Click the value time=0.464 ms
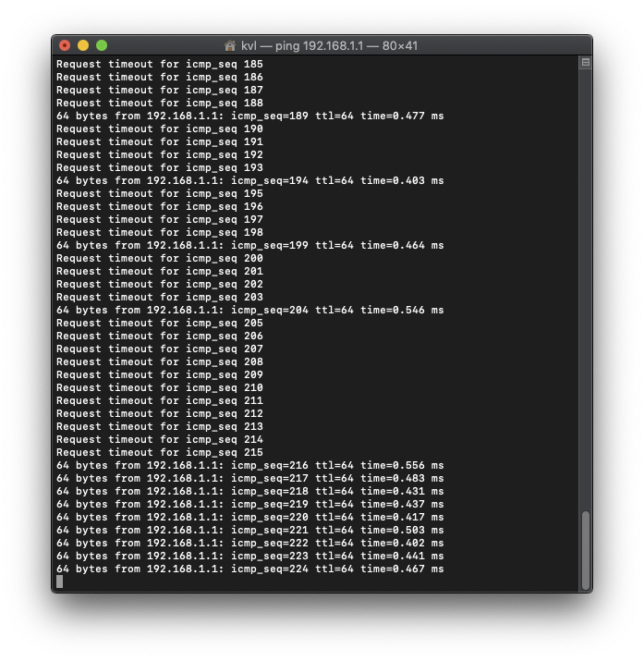The width and height of the screenshot is (644, 661). [x=402, y=245]
